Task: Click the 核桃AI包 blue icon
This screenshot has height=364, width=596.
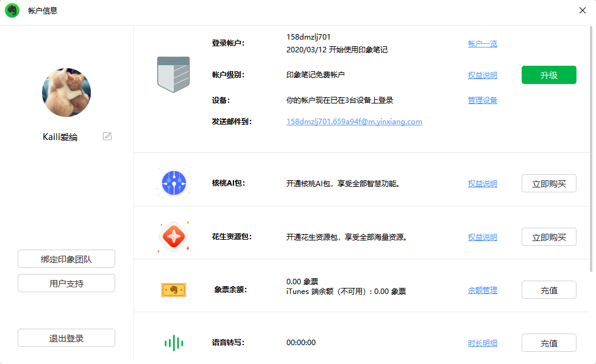Action: [x=174, y=183]
